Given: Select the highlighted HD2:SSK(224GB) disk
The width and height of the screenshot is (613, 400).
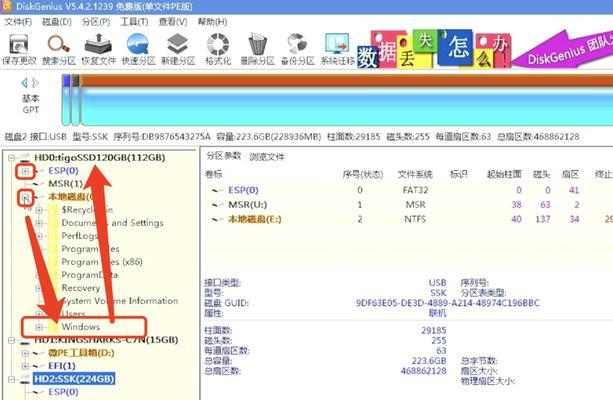Looking at the screenshot, I should tap(74, 378).
